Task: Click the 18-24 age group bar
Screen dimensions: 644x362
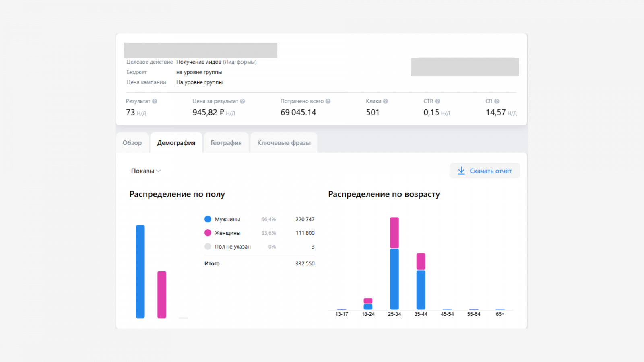Action: (x=368, y=304)
